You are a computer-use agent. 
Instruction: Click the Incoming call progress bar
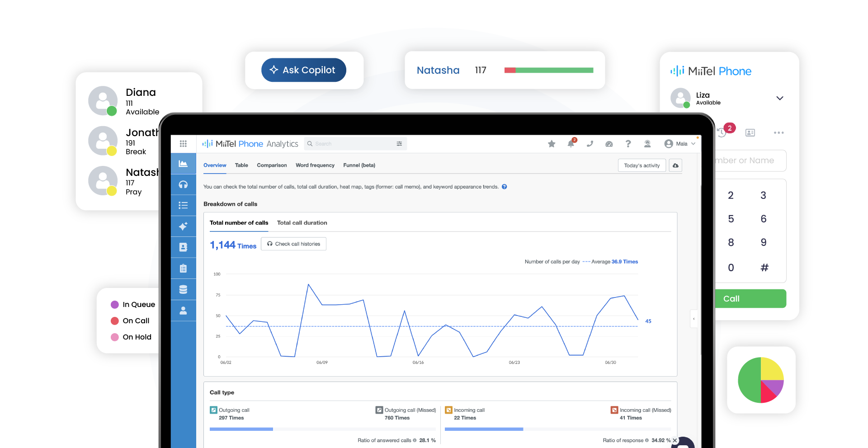pos(558,429)
